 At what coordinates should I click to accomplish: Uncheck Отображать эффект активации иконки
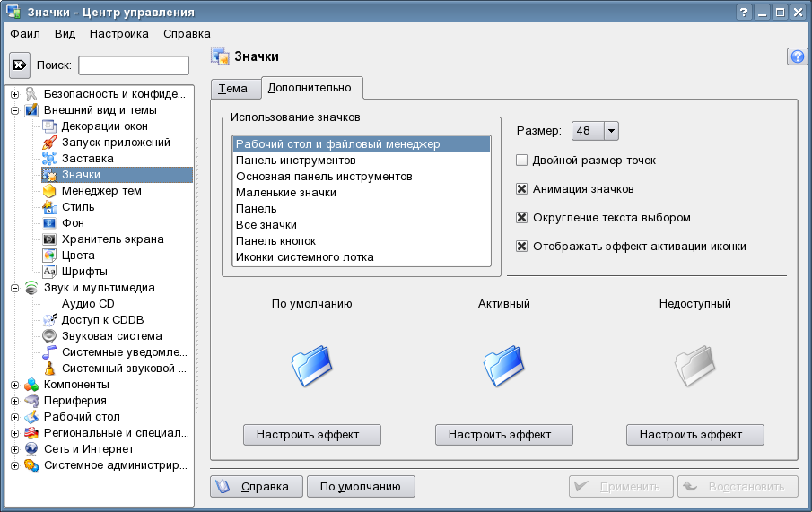[521, 246]
